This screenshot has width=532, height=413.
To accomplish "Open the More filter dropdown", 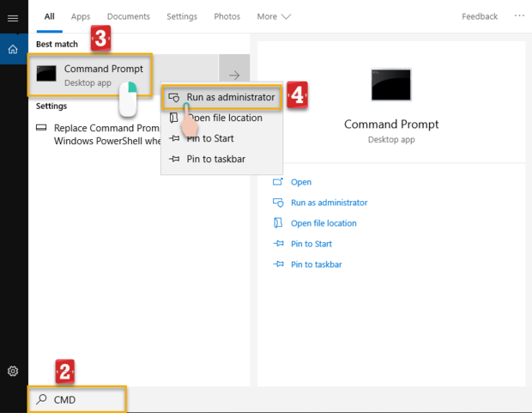I will pos(274,16).
